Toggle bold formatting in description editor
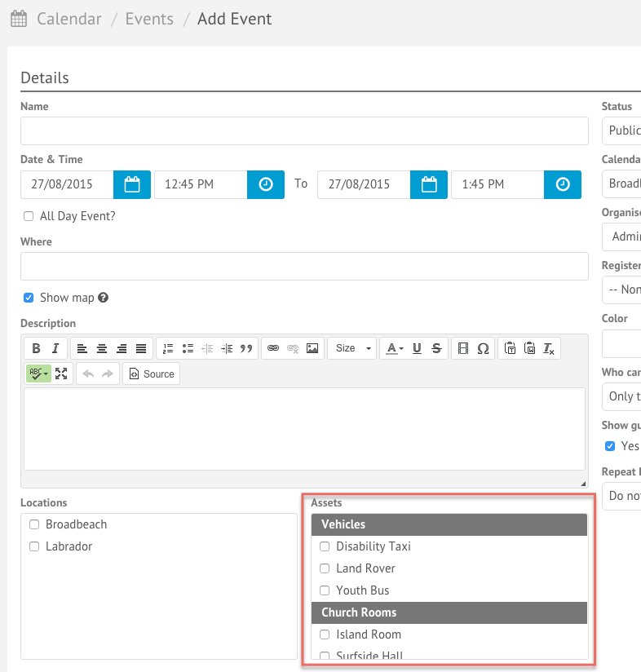The width and height of the screenshot is (641, 672). (x=36, y=348)
